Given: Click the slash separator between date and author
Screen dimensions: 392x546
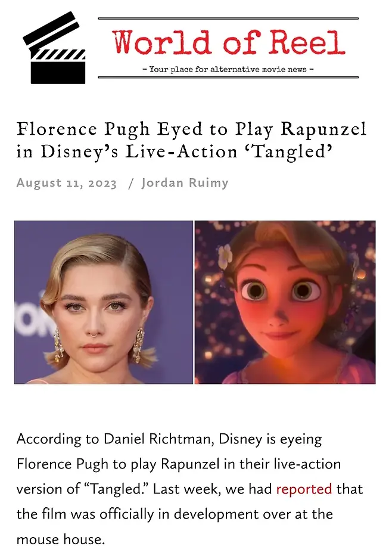Looking at the screenshot, I should tap(130, 183).
